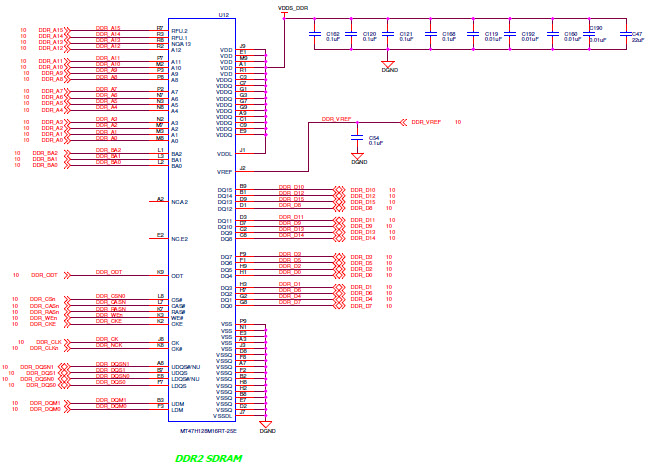The height and width of the screenshot is (464, 650).
Task: Click DGND ground symbol under decoupling capacitors
Action: coord(388,64)
